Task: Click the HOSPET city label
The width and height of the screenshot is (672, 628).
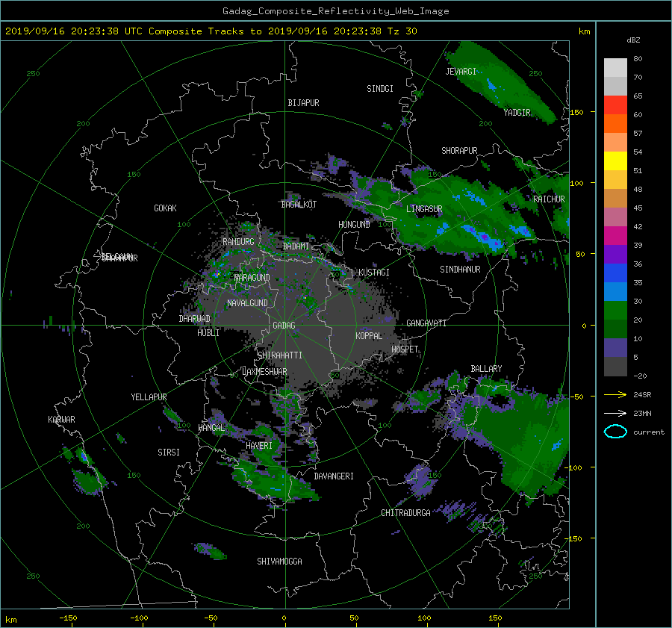Action: (x=405, y=349)
